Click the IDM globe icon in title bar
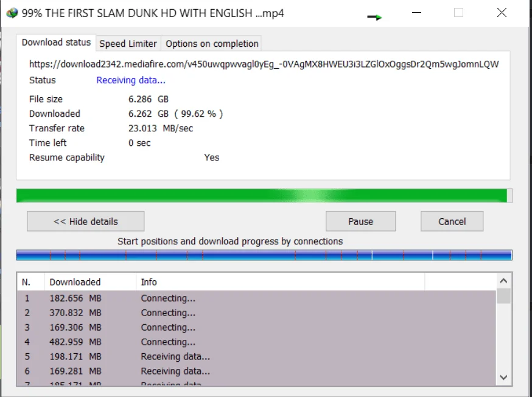 tap(12, 13)
